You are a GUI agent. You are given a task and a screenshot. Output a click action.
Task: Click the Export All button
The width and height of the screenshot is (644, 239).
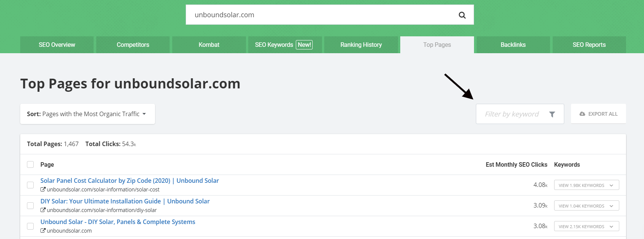[598, 114]
